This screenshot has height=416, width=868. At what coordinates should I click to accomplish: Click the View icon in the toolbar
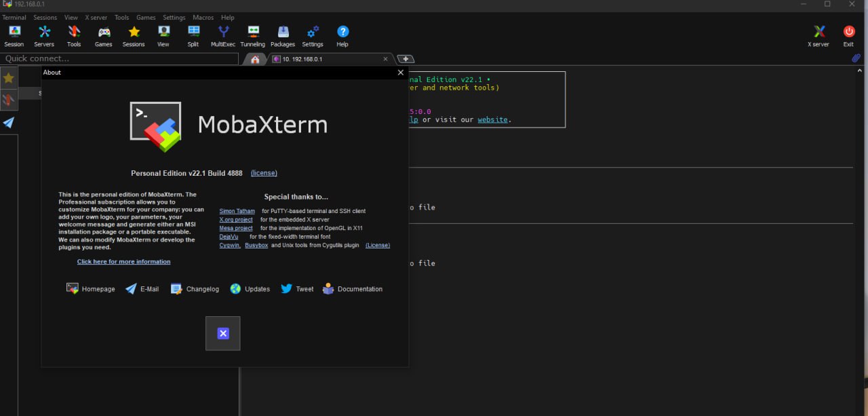[163, 36]
